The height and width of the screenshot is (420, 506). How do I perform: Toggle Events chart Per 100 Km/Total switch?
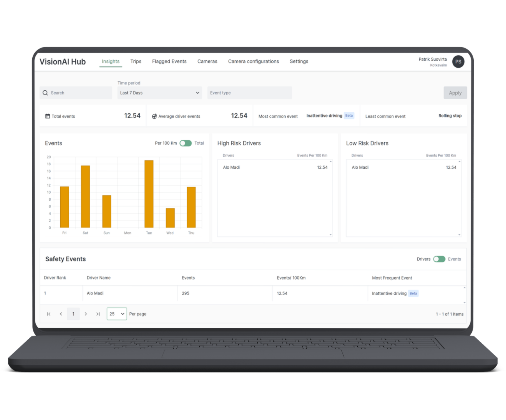[x=186, y=143]
